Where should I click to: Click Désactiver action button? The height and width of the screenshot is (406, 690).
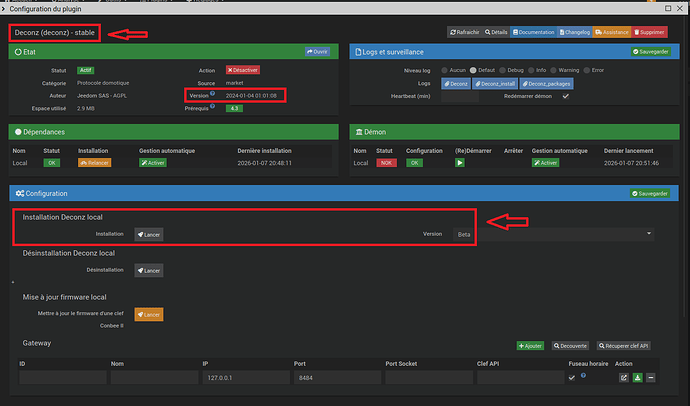(243, 70)
